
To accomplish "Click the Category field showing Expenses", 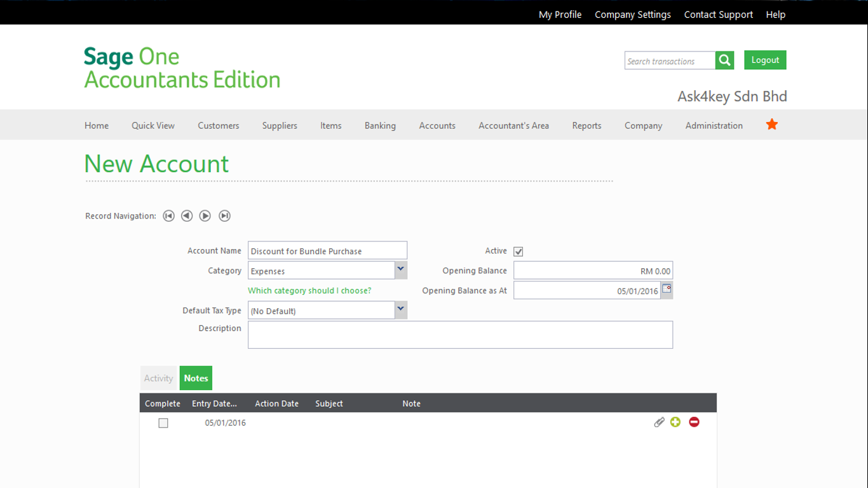I will [x=322, y=270].
